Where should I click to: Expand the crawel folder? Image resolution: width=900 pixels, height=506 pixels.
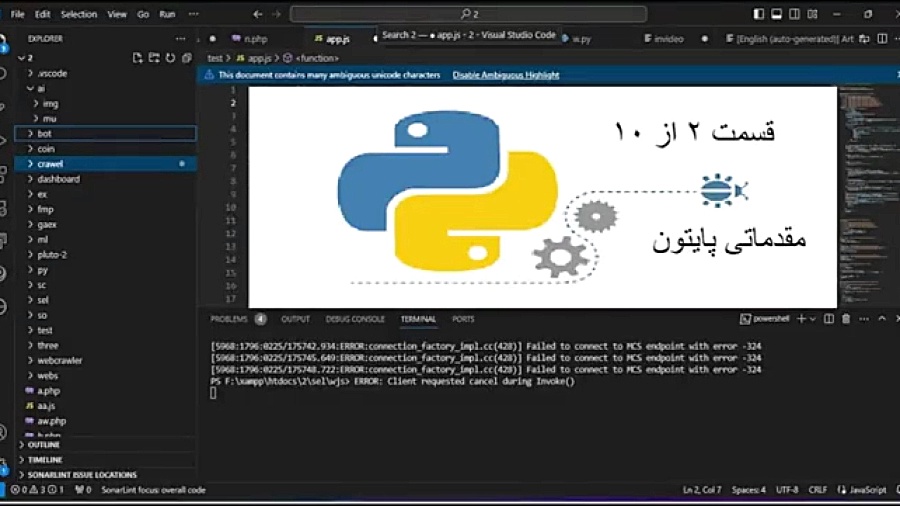pos(105,164)
